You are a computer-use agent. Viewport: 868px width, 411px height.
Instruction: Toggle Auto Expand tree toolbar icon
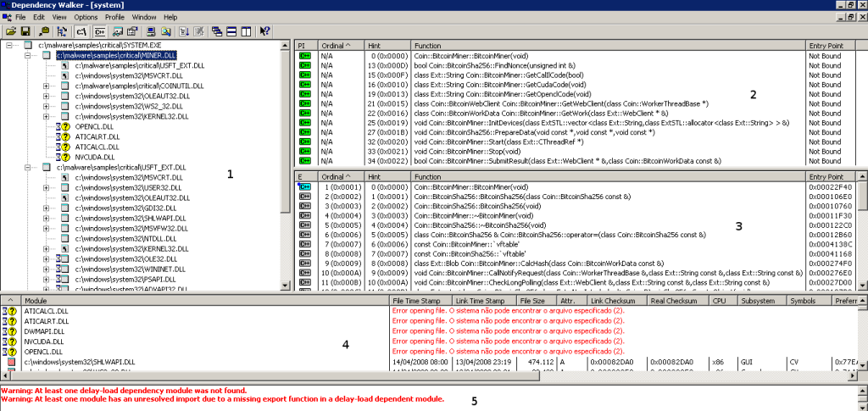62,31
